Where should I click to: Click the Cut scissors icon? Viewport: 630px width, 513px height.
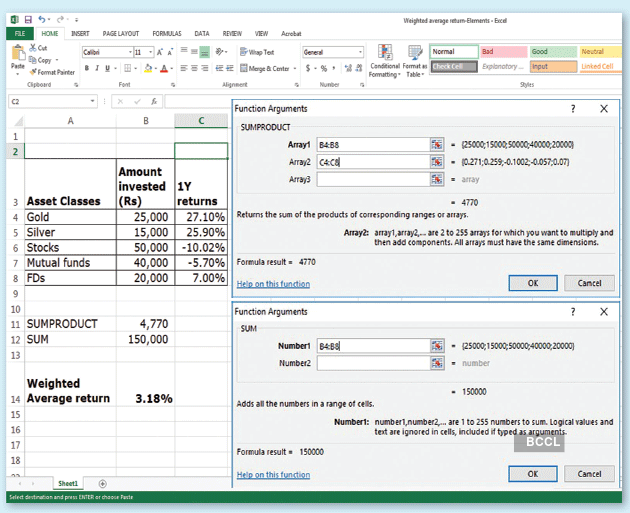(x=34, y=48)
